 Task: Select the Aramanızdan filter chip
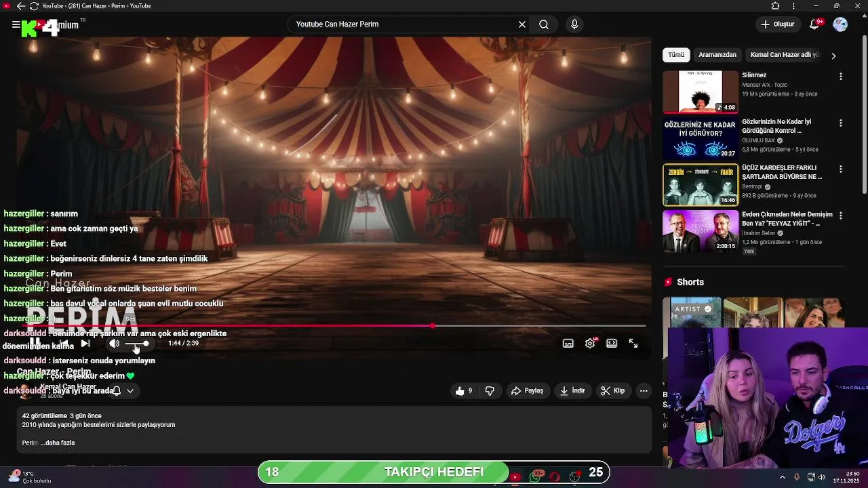717,55
